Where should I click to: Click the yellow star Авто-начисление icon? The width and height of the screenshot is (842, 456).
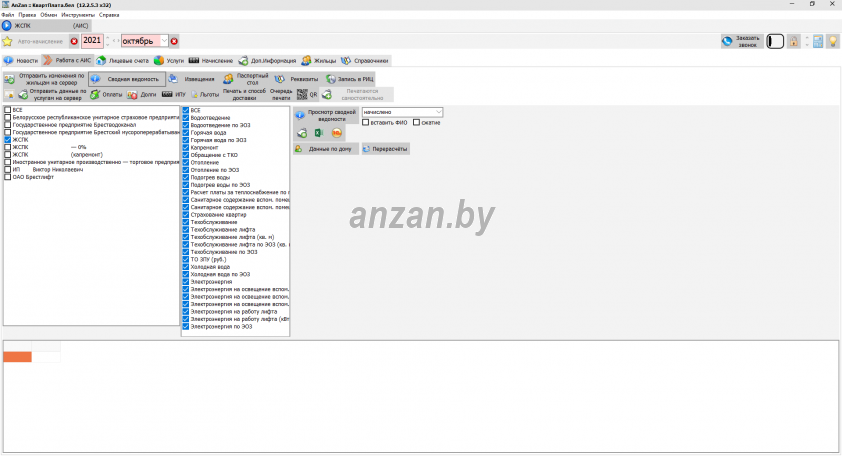click(x=7, y=41)
